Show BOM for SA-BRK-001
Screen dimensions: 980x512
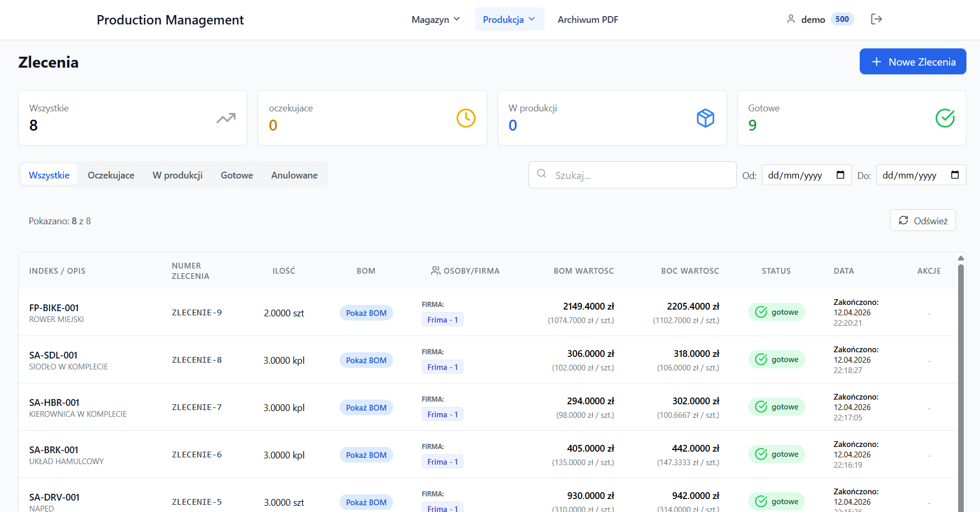[366, 455]
